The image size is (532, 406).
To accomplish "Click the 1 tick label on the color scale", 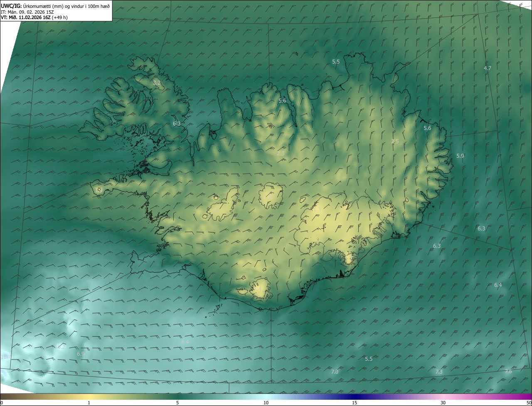I will [89, 403].
